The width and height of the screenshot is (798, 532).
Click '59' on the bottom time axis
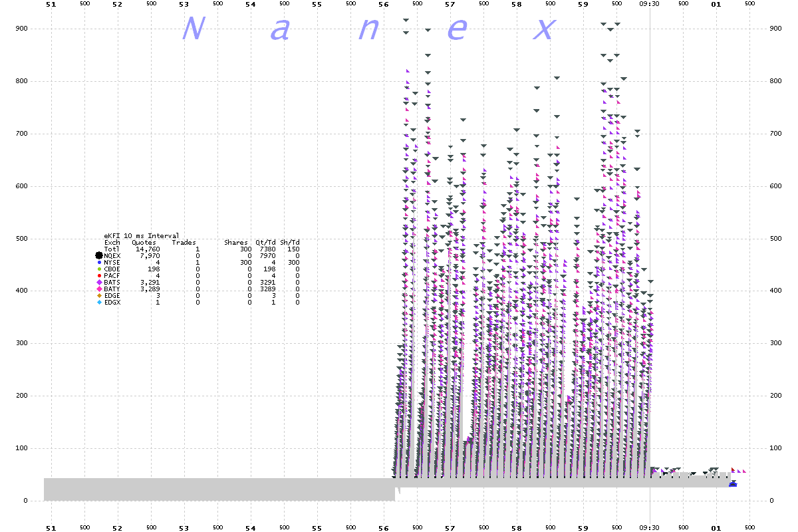click(x=583, y=528)
